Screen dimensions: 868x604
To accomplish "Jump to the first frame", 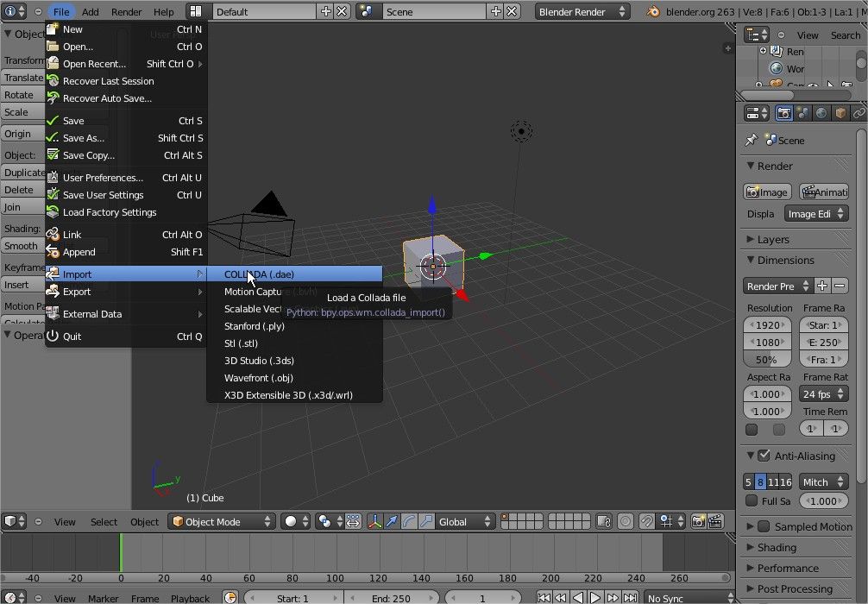I will point(544,598).
